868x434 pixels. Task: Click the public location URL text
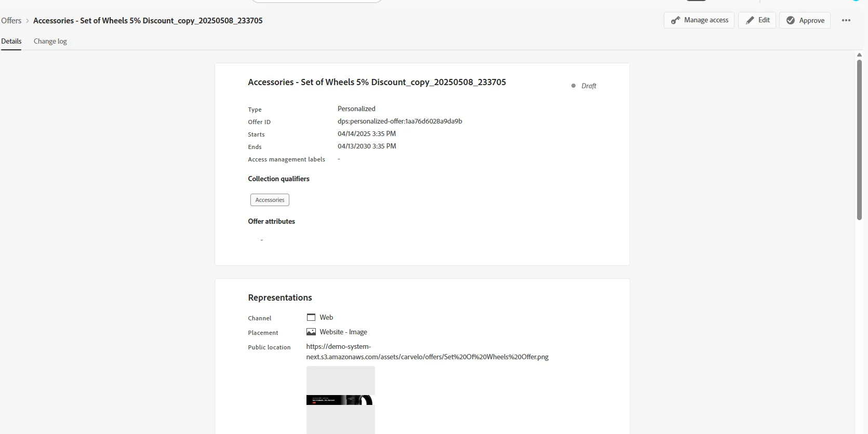coord(428,351)
